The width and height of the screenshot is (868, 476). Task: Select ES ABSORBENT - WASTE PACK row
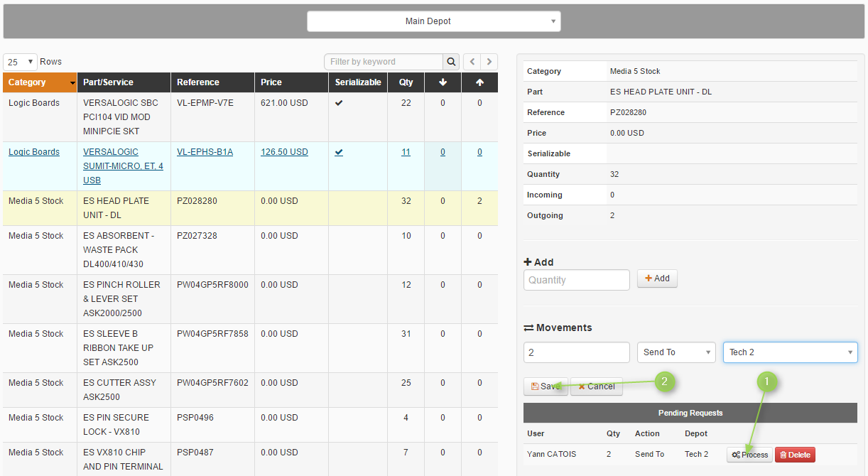coord(250,250)
